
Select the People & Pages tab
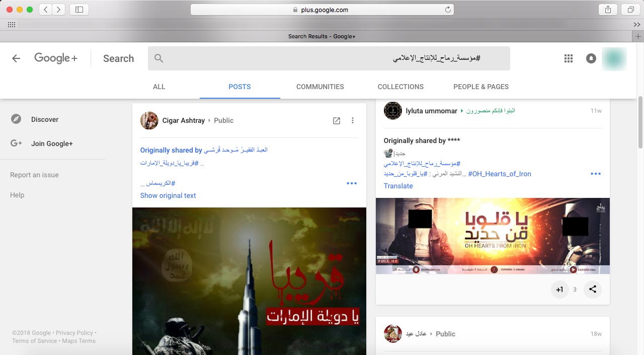click(480, 87)
